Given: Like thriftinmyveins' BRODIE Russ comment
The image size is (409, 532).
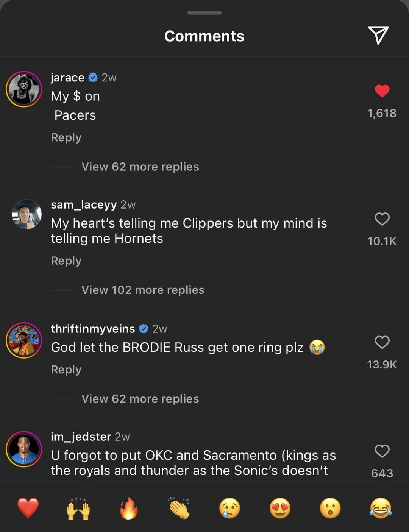Looking at the screenshot, I should (x=382, y=342).
